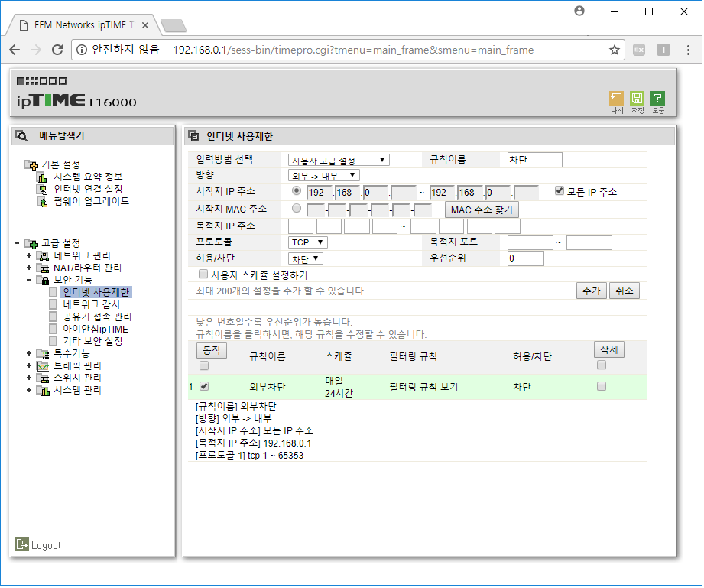Screen dimensions: 704x588
Task: Click the 다시 (refresh) icon in header
Action: tap(618, 99)
